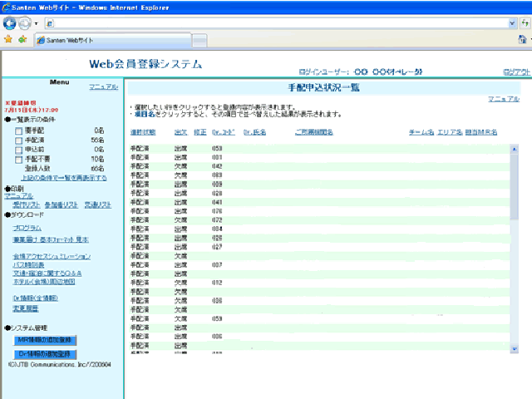Sort by the エリア名 column header
The width and height of the screenshot is (532, 399).
click(450, 132)
